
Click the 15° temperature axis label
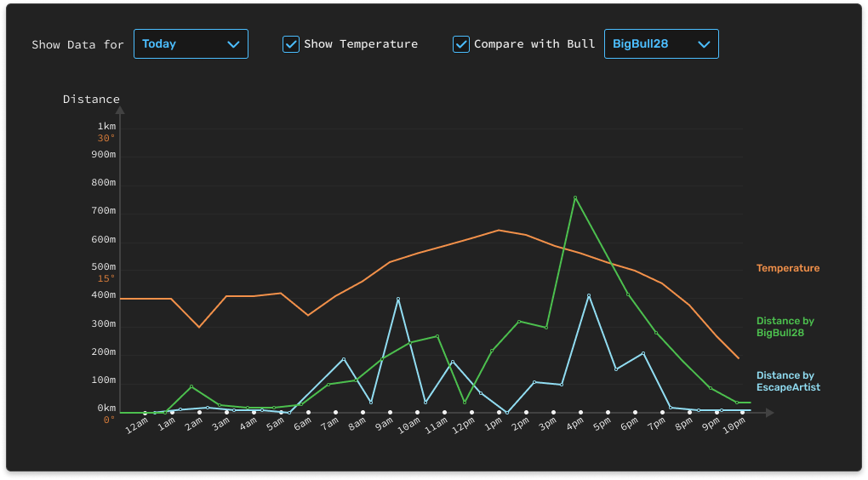(x=106, y=278)
